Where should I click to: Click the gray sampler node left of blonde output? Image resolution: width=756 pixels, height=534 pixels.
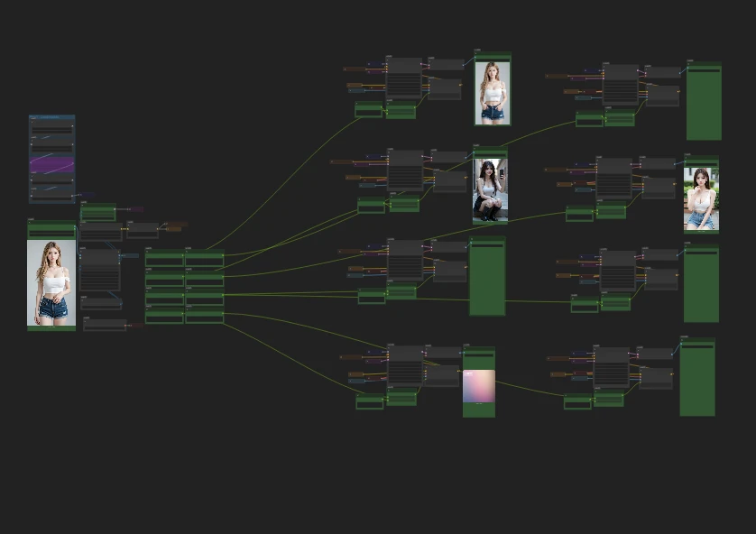point(404,78)
